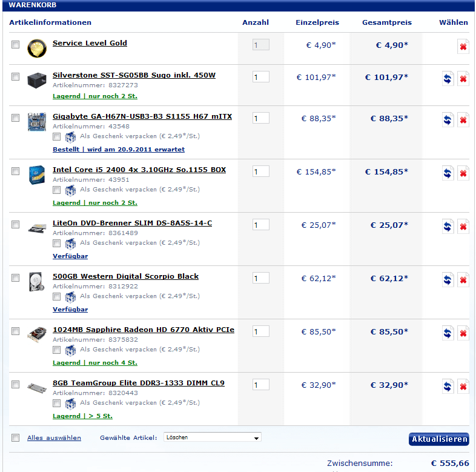The image size is (476, 472).
Task: Select the LiteOn DVD-Brenner row checkbox
Action: click(x=15, y=224)
